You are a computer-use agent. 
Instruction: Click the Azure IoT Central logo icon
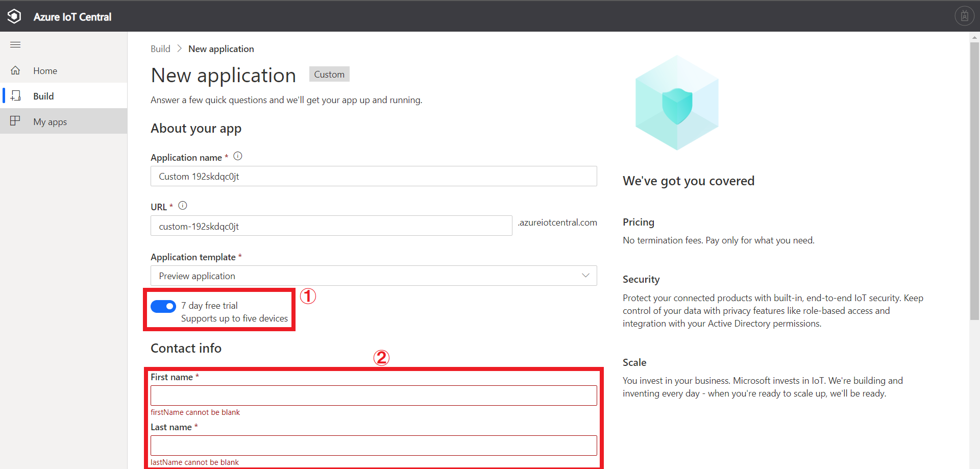(14, 16)
